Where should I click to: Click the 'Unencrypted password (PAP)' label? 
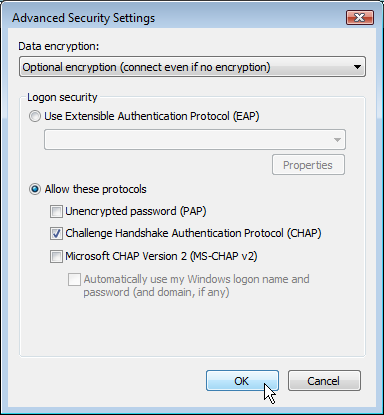pyautogui.click(x=136, y=211)
